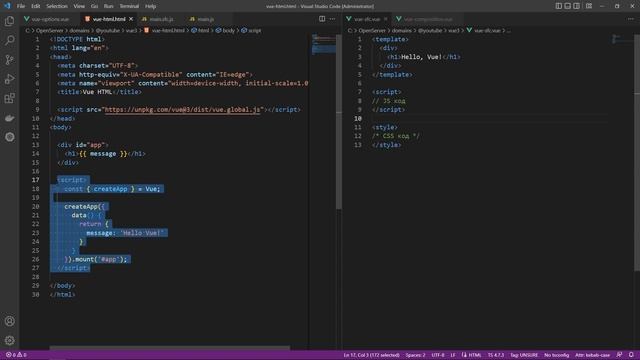Image resolution: width=640 pixels, height=360 pixels.
Task: Split the left editor group
Action: pyautogui.click(x=322, y=19)
